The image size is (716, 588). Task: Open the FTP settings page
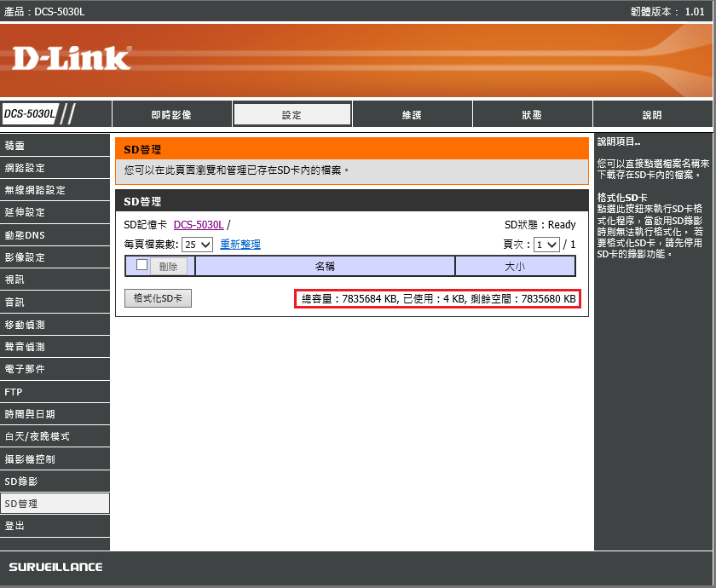click(x=55, y=392)
